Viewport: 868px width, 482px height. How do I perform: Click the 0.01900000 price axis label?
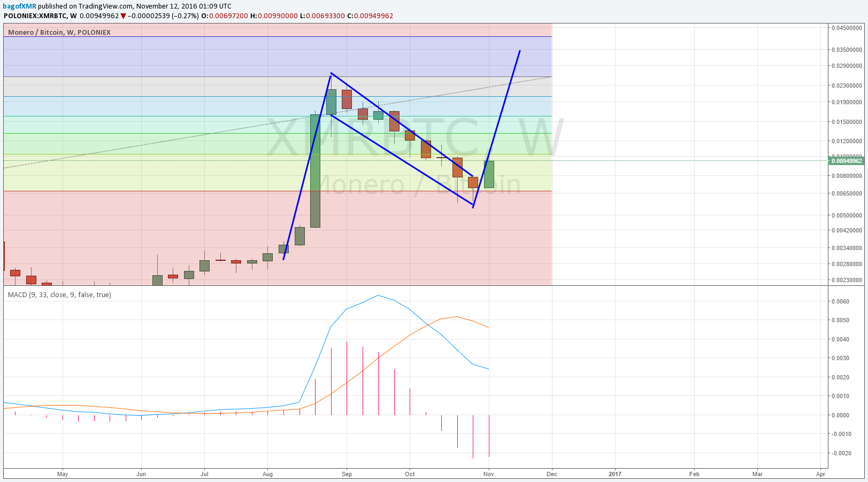pos(847,102)
